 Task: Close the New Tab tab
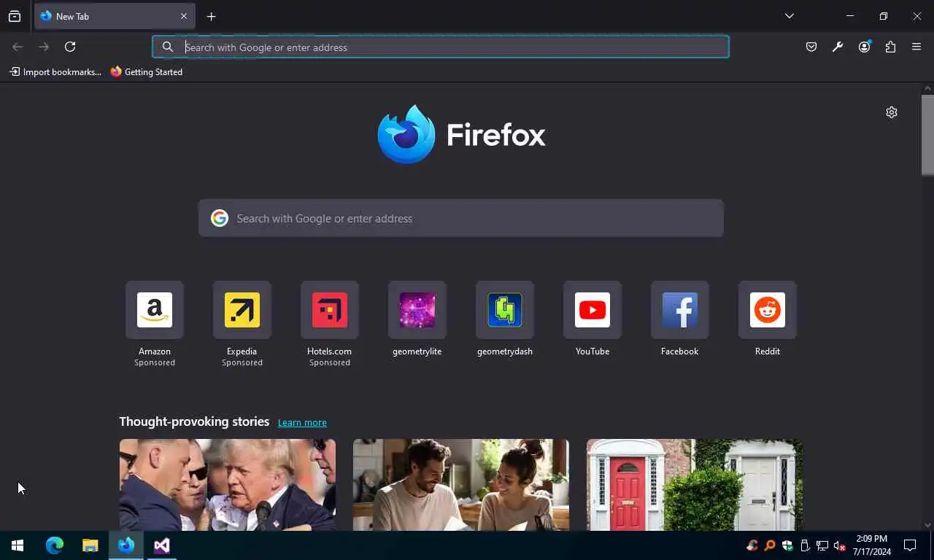[184, 16]
